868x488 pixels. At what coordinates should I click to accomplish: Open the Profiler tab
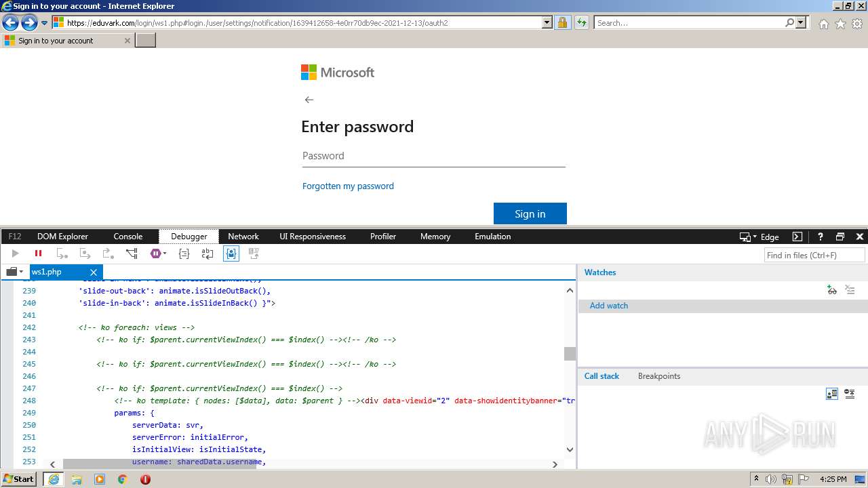click(x=383, y=237)
